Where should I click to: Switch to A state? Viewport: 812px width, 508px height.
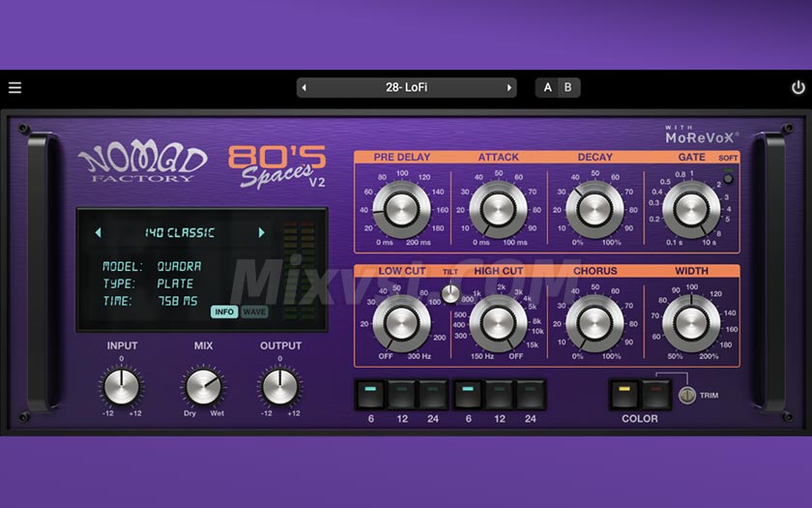[547, 88]
